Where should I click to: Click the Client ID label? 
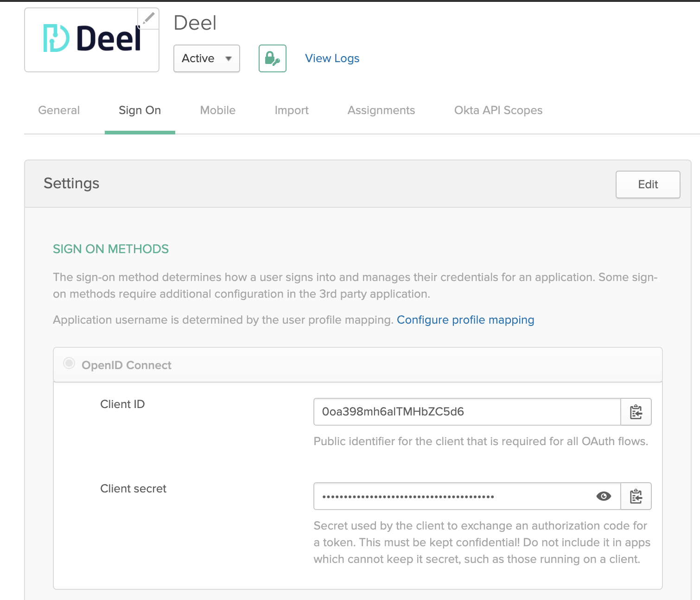pos(123,404)
